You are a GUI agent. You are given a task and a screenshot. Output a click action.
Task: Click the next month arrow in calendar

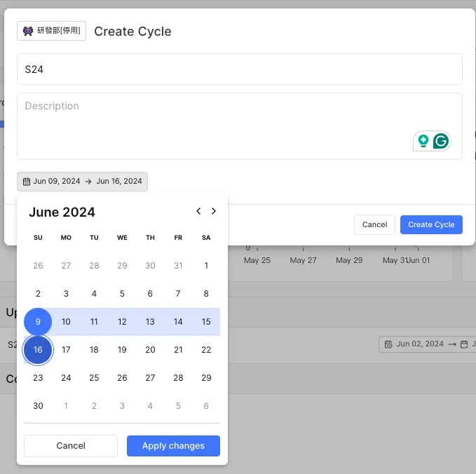coord(214,212)
